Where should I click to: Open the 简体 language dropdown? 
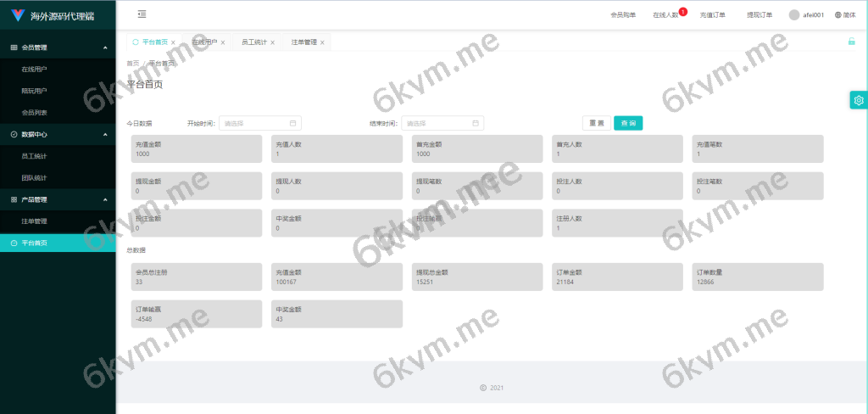[x=845, y=15]
